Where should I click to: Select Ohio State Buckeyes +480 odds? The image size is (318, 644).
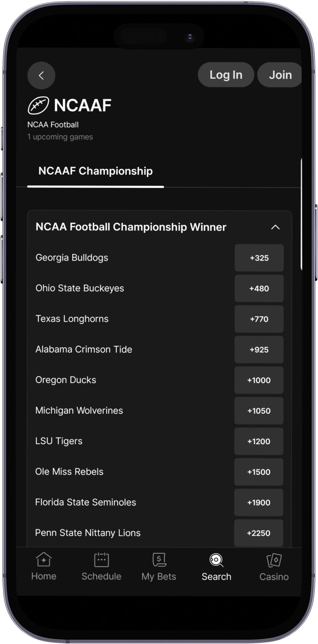coord(259,288)
